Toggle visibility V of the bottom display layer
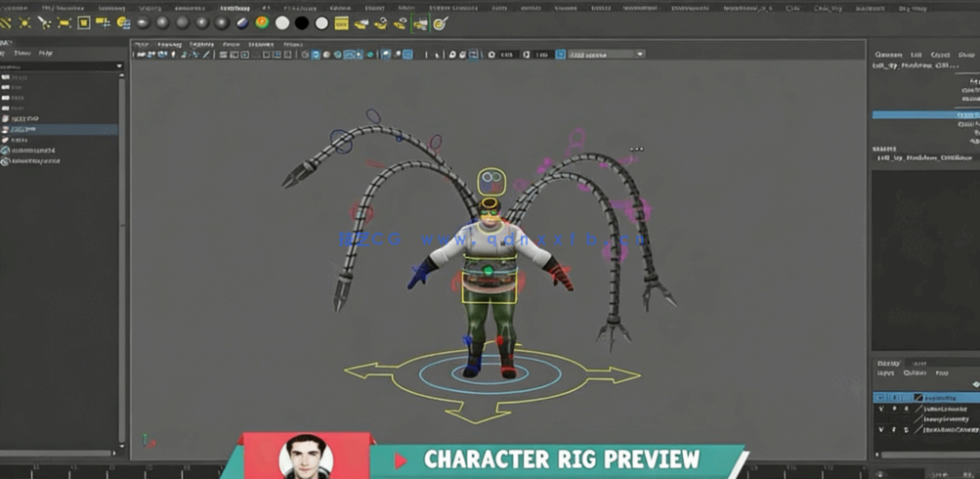Image resolution: width=980 pixels, height=479 pixels. click(881, 429)
